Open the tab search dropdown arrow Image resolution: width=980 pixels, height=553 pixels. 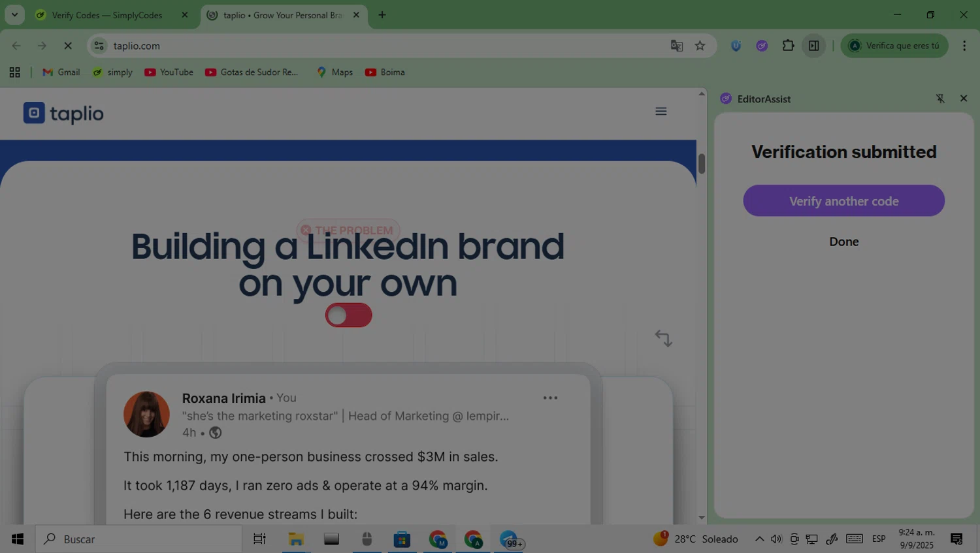coord(14,14)
